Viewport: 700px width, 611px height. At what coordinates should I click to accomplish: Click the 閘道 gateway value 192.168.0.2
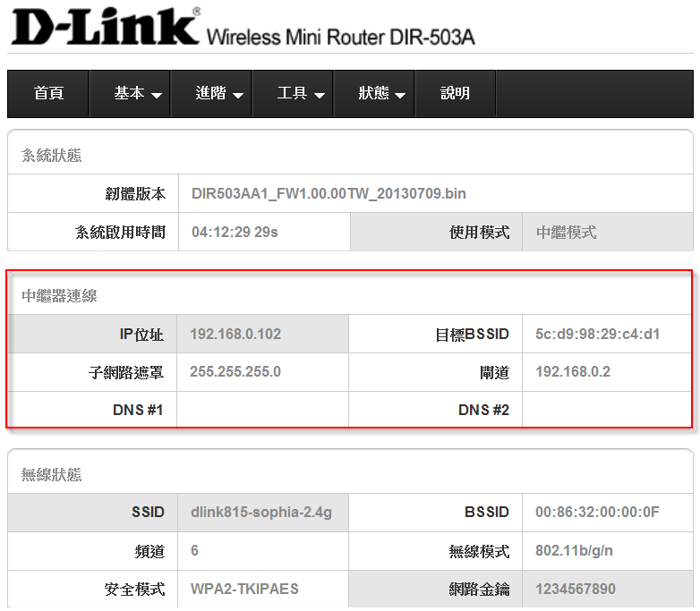pos(573,372)
